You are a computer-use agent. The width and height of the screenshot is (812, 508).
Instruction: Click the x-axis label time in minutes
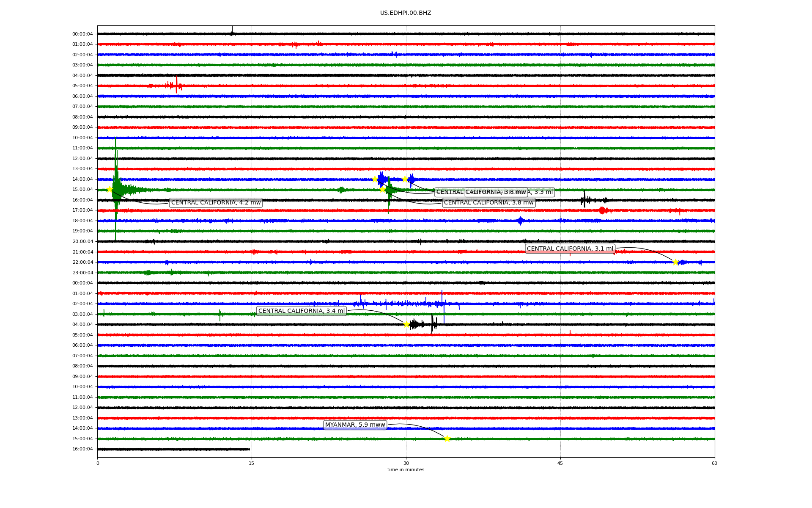coord(406,469)
